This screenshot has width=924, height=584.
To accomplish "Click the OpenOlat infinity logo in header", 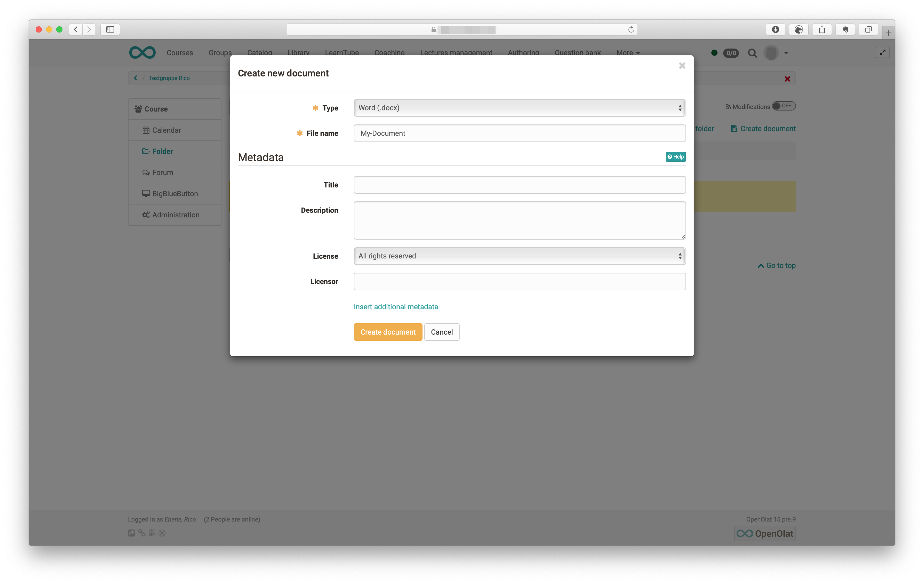I will tap(142, 53).
